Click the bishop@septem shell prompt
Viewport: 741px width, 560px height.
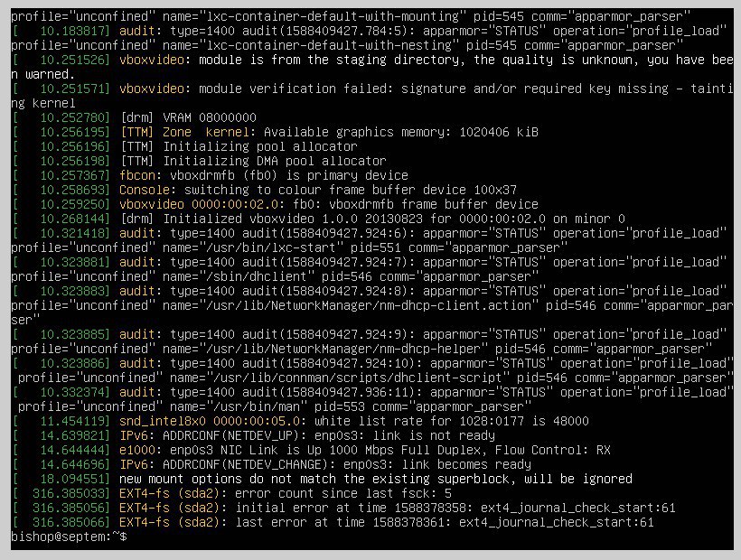tap(69, 537)
